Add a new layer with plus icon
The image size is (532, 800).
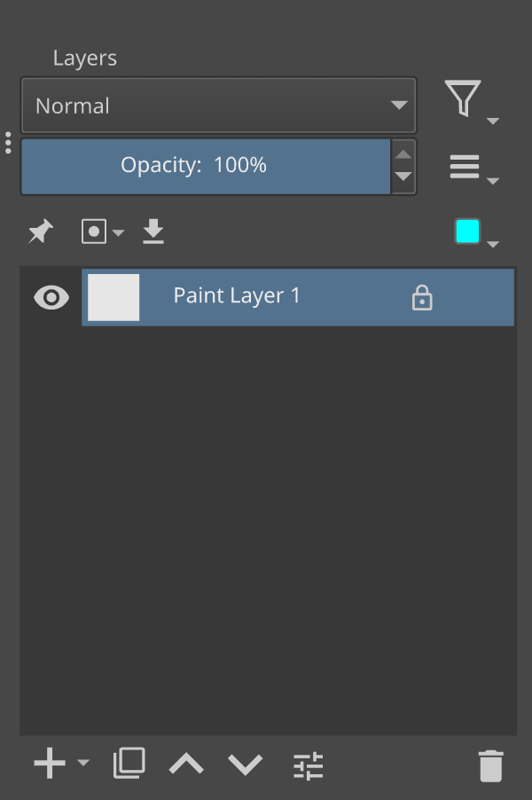tap(50, 763)
